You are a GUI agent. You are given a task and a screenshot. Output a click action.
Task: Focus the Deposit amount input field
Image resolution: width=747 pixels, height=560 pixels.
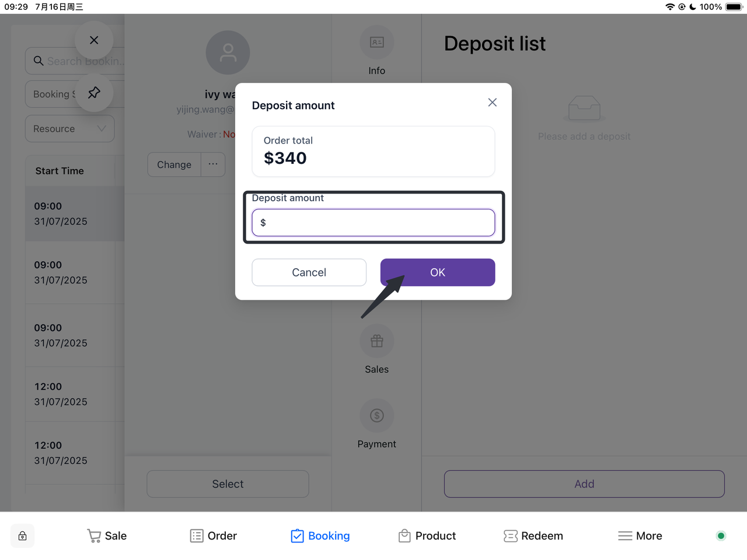tap(373, 223)
